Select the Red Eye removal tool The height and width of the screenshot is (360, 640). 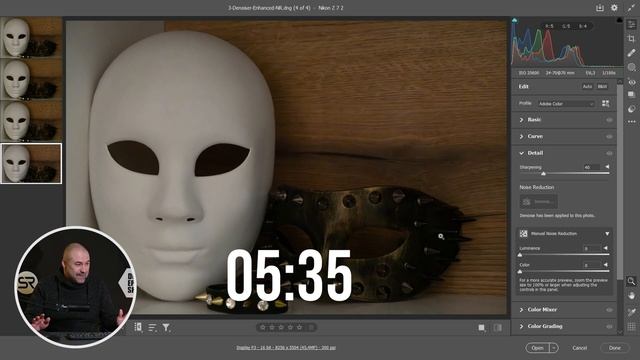[x=631, y=82]
